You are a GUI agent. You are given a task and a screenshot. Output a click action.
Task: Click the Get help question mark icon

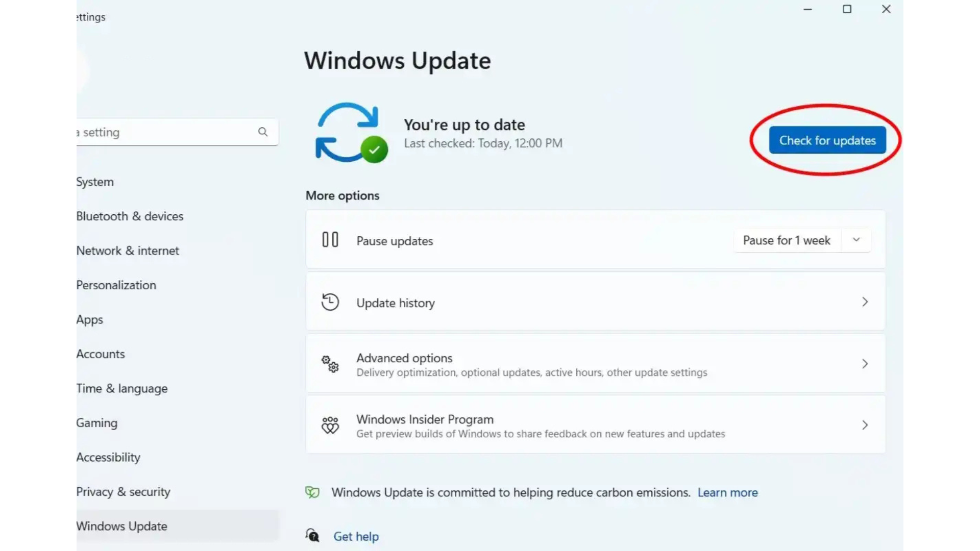pos(312,535)
